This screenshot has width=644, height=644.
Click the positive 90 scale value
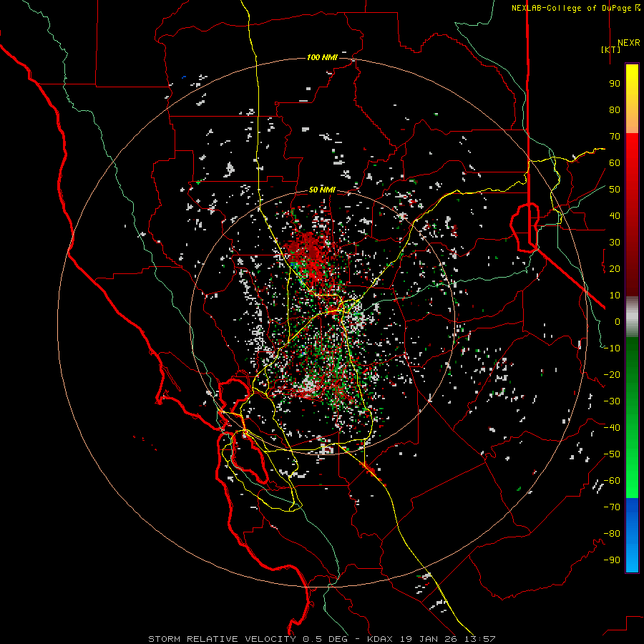pos(615,84)
